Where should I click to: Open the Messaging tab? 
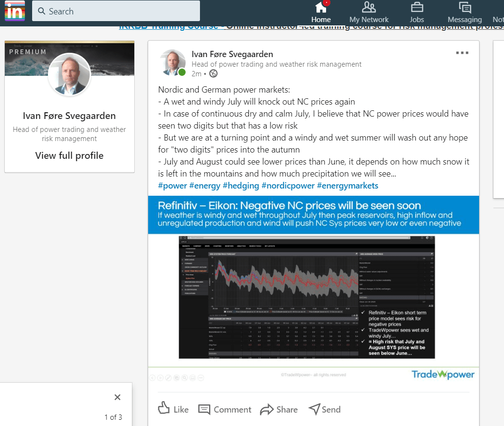point(465,12)
